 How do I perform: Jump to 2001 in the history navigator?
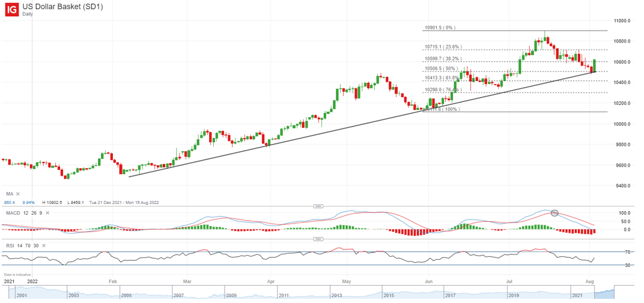[20, 296]
